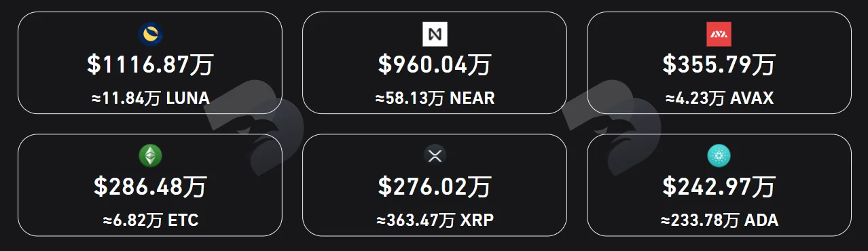Select the $1116.87万 LUNA amount
Image resolution: width=868 pixels, height=251 pixels.
150,65
